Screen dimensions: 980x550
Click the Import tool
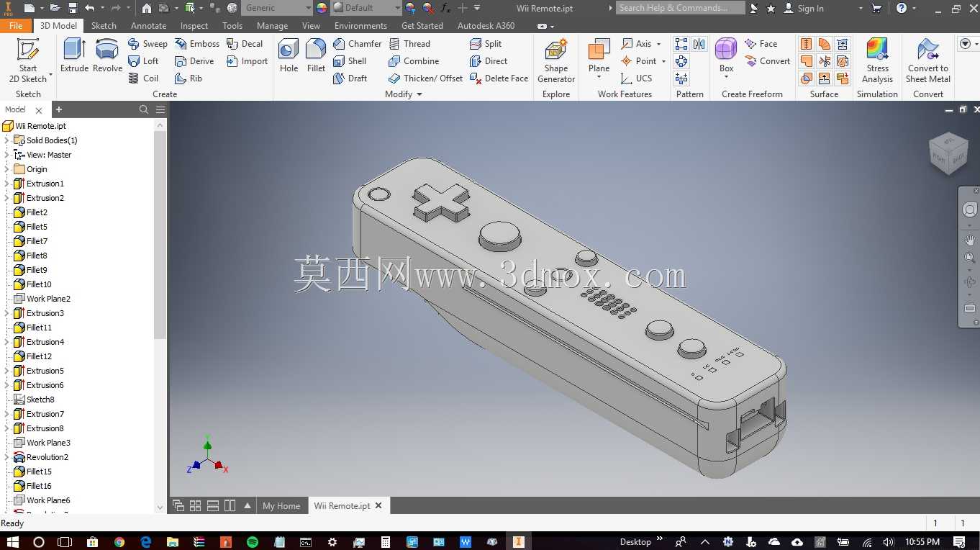point(247,61)
